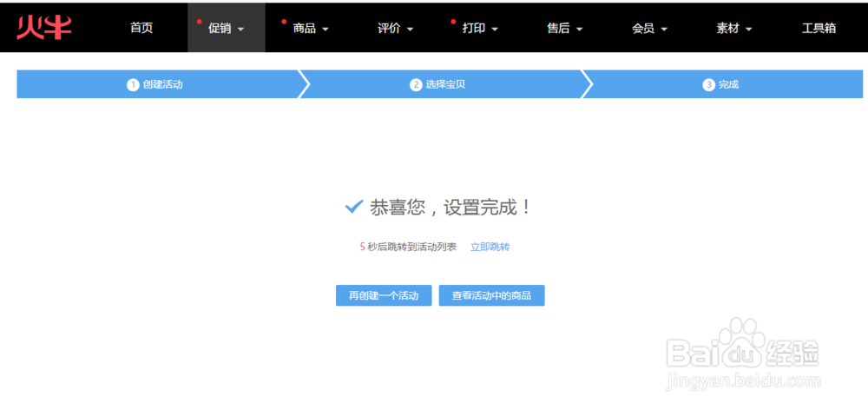The width and height of the screenshot is (868, 410).
Task: Click the 查看活动中的商品 button
Action: tap(491, 295)
